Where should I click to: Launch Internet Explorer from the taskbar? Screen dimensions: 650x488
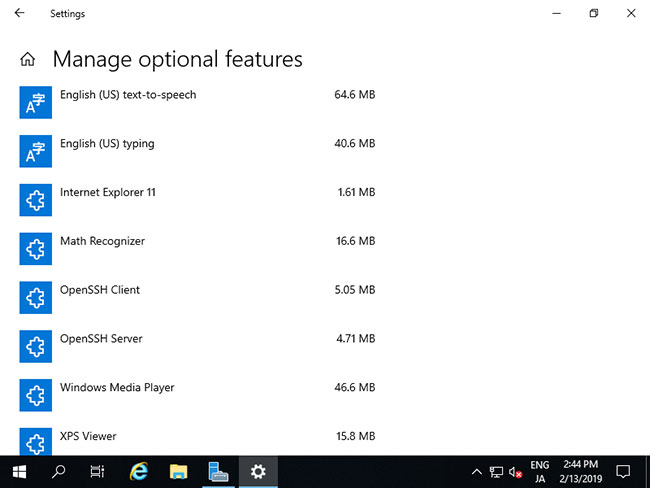click(x=139, y=472)
